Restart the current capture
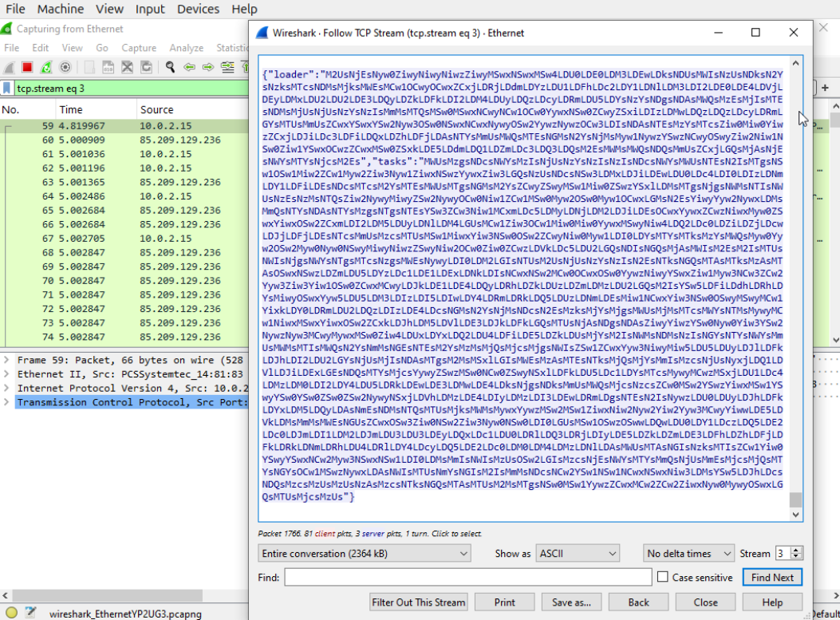The height and width of the screenshot is (620, 840). point(46,68)
